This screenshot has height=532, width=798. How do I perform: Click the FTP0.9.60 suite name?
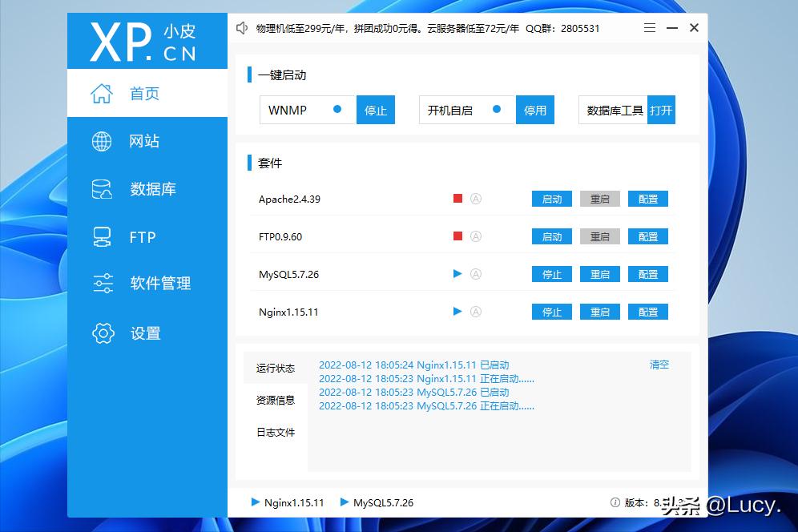(x=280, y=236)
